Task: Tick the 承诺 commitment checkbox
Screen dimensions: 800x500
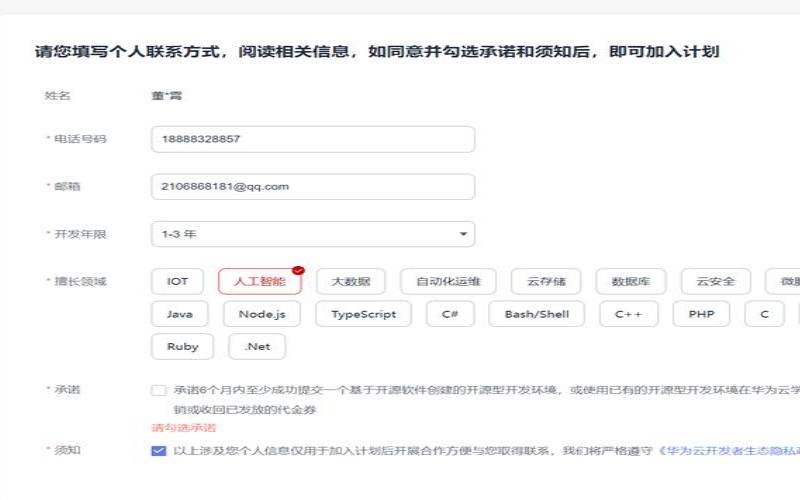Action: (x=159, y=390)
